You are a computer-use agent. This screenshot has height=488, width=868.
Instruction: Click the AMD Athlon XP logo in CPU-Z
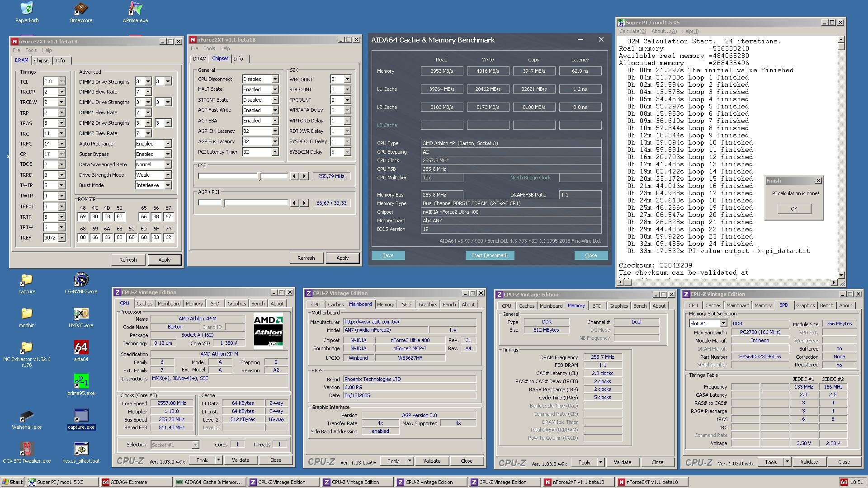268,331
